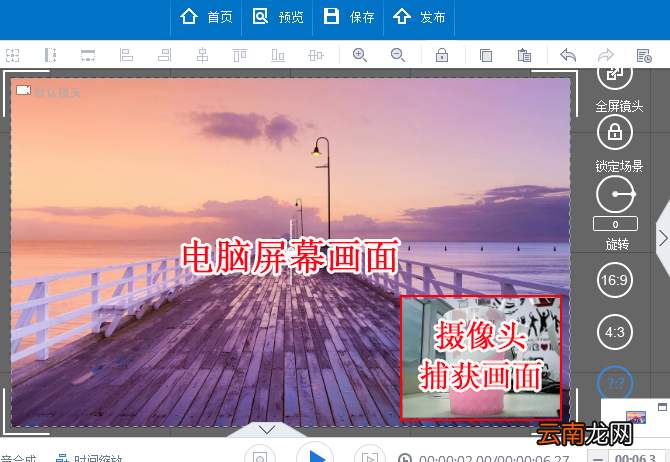Viewport: 670px width, 462px height.
Task: Open 预览 preview from top bar
Action: 277,17
